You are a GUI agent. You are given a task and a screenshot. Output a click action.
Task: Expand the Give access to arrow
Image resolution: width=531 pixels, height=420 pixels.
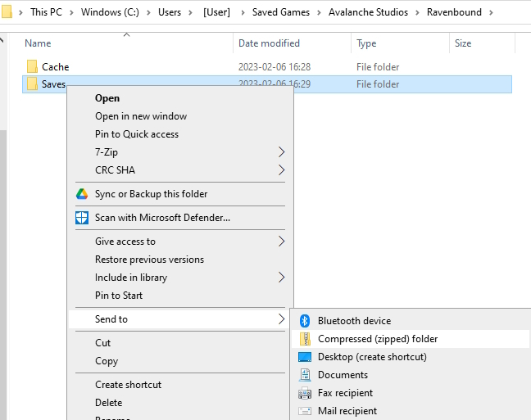(x=281, y=242)
